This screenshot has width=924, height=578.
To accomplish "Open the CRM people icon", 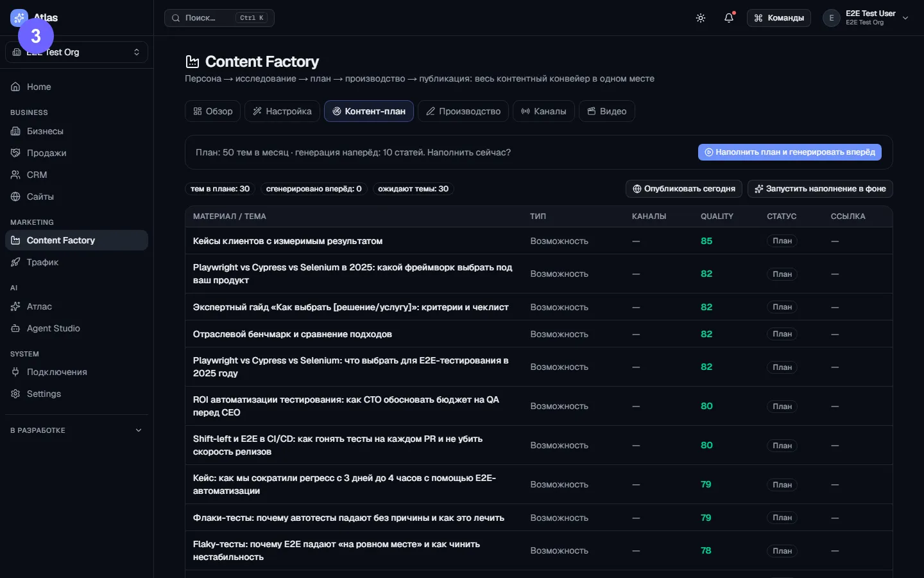I will pos(15,175).
